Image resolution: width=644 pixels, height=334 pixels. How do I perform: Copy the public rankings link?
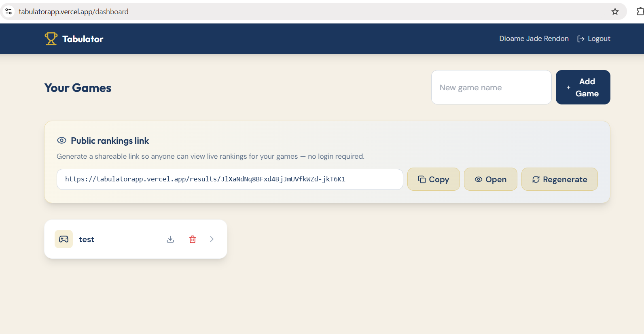[x=434, y=179]
